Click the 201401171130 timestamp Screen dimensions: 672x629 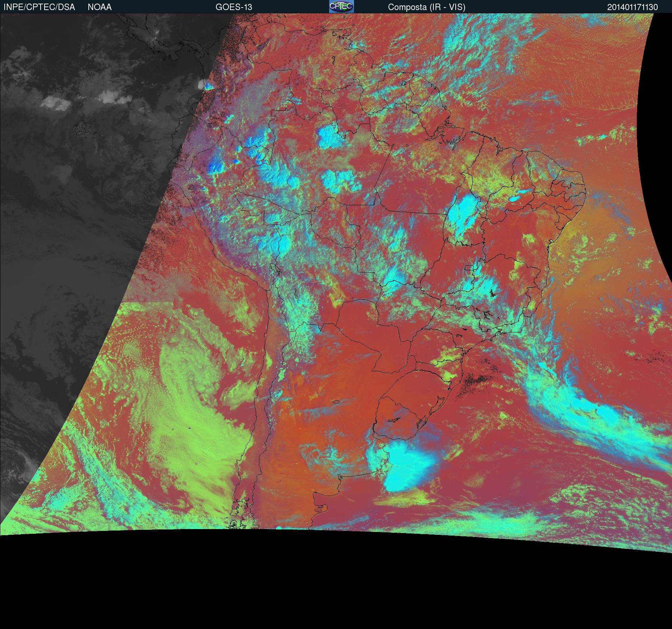click(x=632, y=7)
